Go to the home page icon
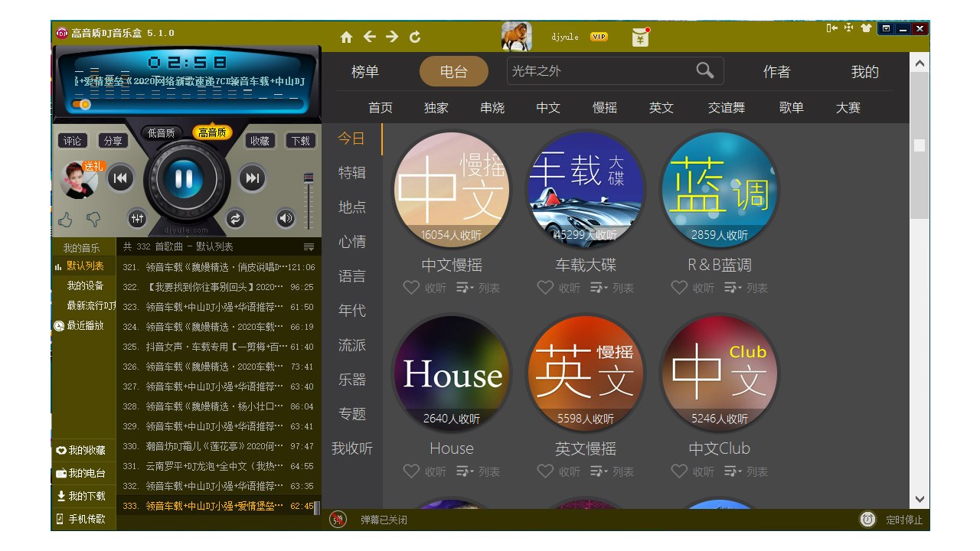This screenshot has width=980, height=551. click(x=347, y=37)
